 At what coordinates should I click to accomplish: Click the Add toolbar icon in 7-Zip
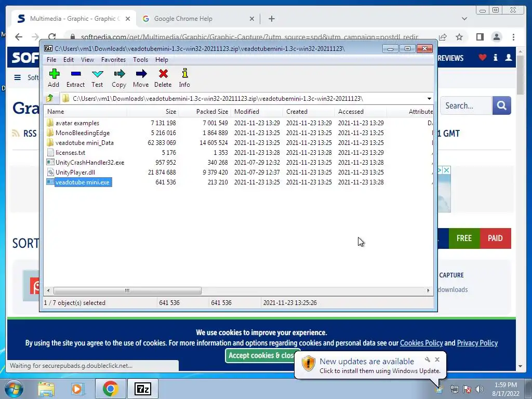coord(54,78)
